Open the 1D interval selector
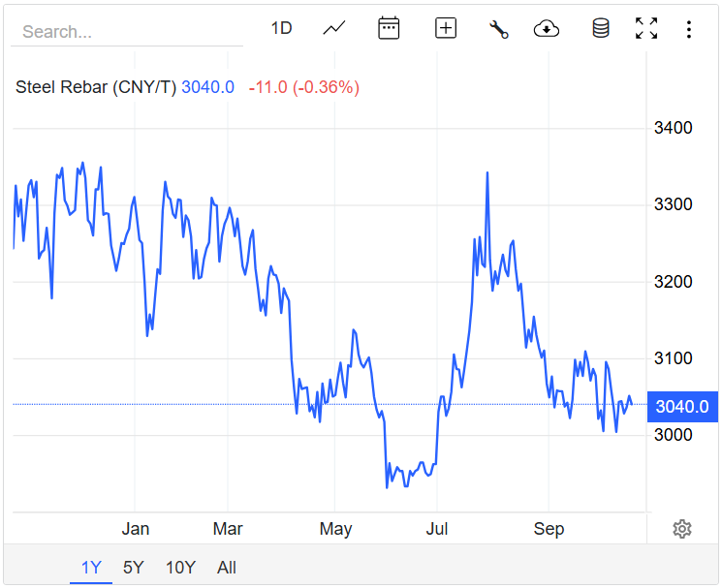Viewport: 722px width, 588px height. coord(281,28)
